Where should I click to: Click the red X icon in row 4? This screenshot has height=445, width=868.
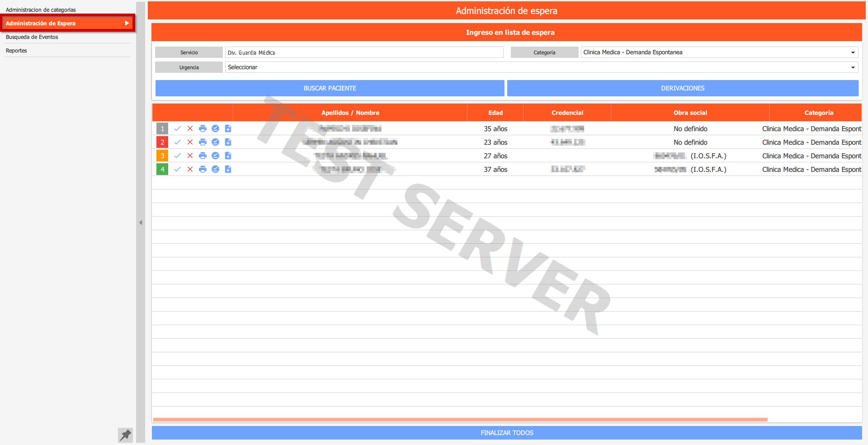[190, 170]
